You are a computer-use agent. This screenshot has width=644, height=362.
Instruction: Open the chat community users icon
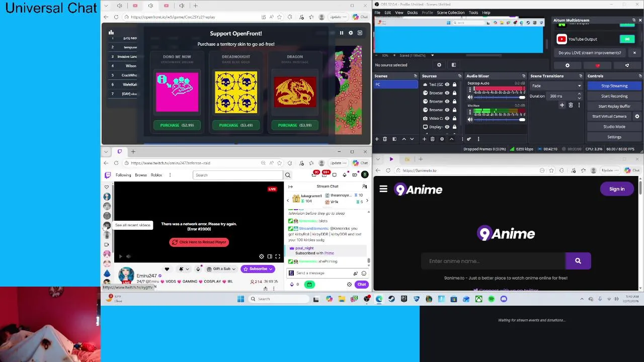365,187
